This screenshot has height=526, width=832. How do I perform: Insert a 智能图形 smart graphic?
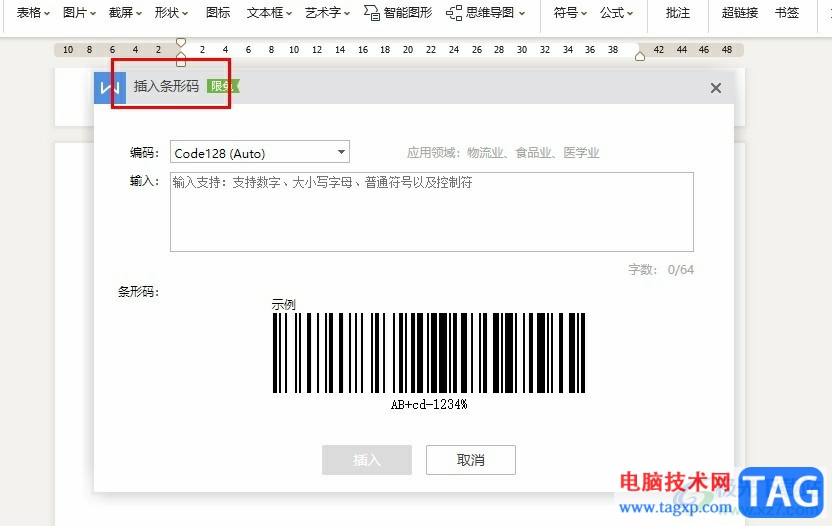[x=398, y=13]
